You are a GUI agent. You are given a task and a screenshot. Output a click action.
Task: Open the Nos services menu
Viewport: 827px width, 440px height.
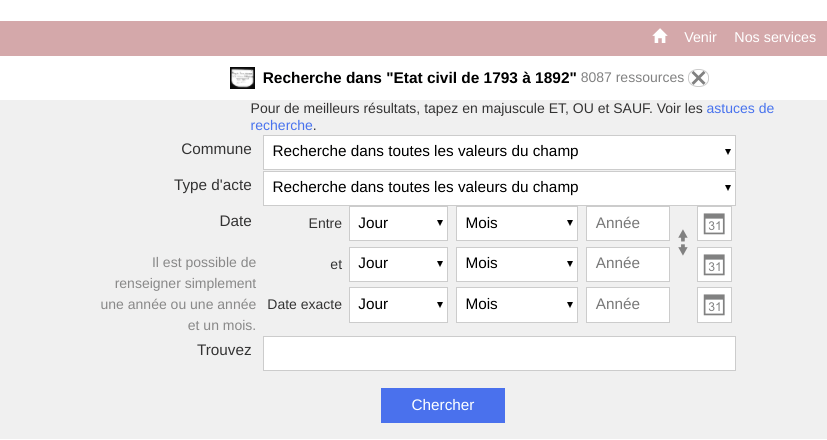click(x=775, y=37)
